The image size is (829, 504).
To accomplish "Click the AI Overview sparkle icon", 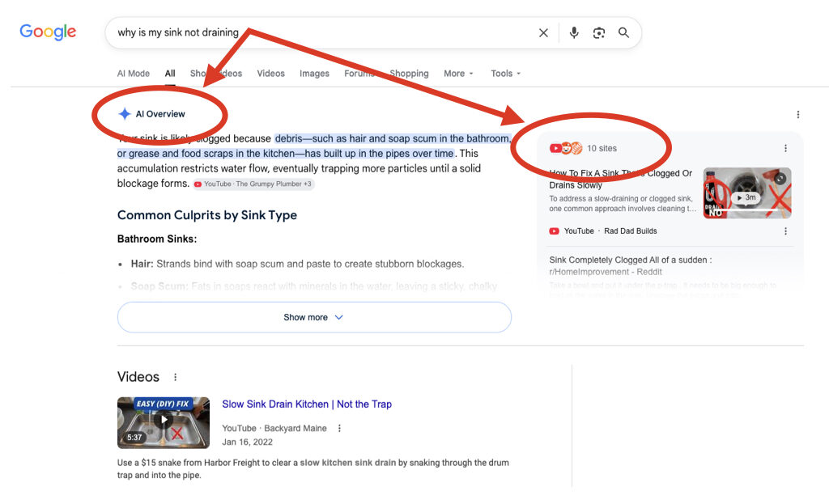I will [x=124, y=113].
